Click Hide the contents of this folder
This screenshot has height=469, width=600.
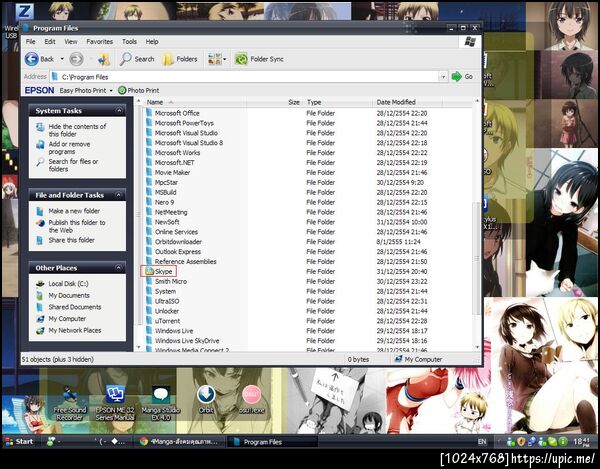[77, 130]
